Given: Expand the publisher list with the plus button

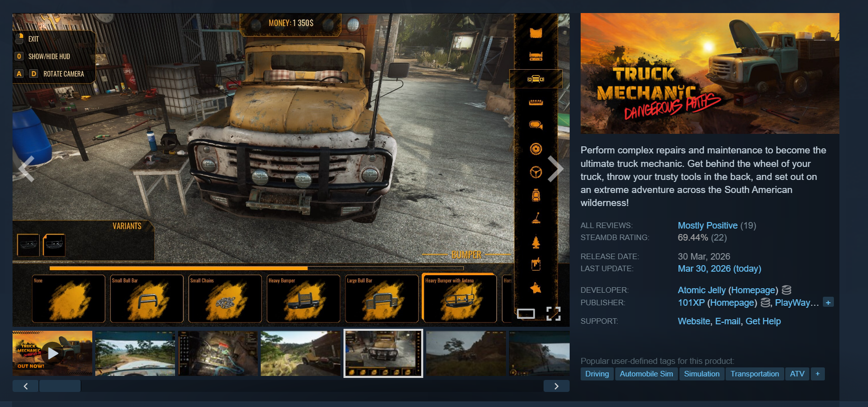Looking at the screenshot, I should (x=828, y=303).
